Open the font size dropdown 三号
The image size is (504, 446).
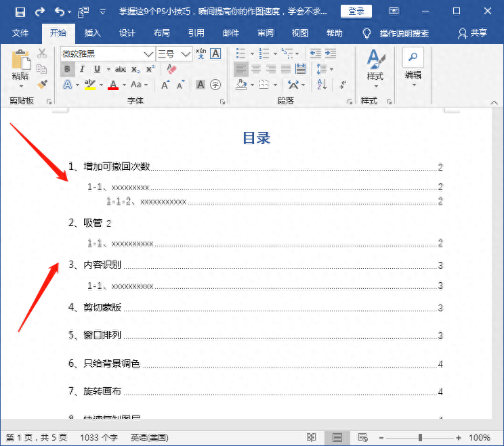186,53
